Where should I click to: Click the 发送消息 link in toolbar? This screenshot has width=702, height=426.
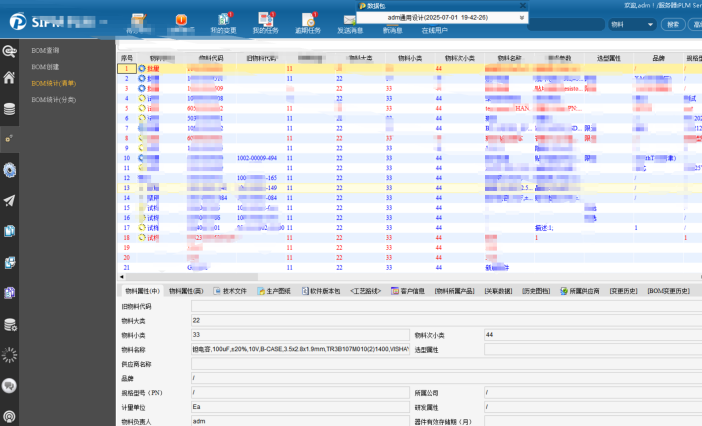point(350,32)
